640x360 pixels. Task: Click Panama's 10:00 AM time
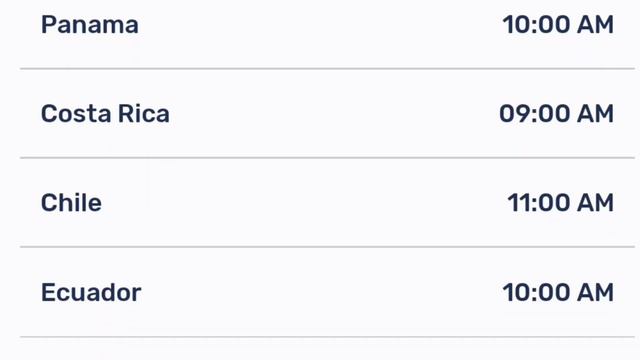pyautogui.click(x=558, y=25)
